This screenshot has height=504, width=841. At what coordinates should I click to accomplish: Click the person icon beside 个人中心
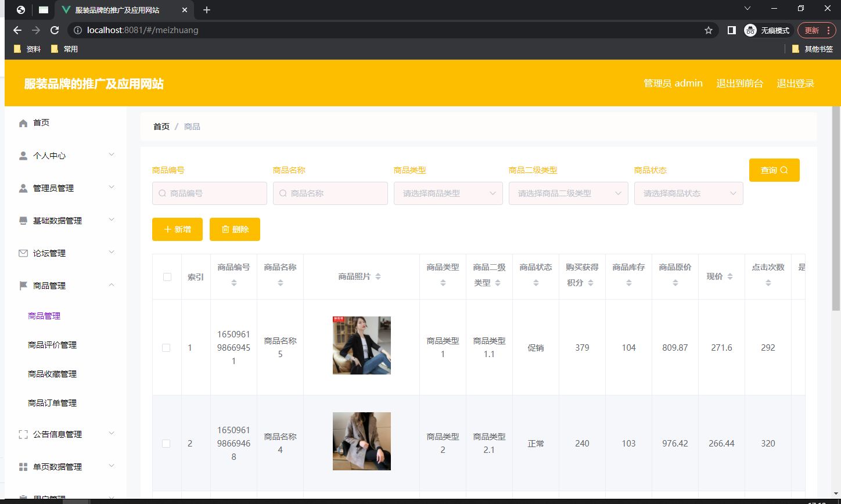23,156
